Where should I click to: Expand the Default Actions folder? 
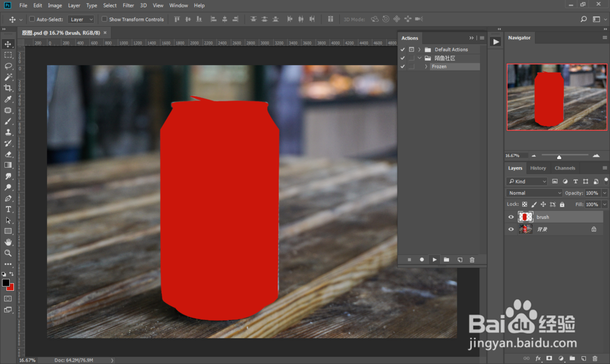click(420, 49)
